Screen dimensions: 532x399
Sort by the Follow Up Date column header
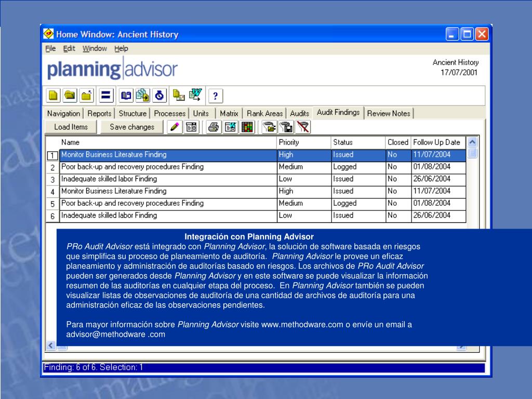tap(438, 142)
